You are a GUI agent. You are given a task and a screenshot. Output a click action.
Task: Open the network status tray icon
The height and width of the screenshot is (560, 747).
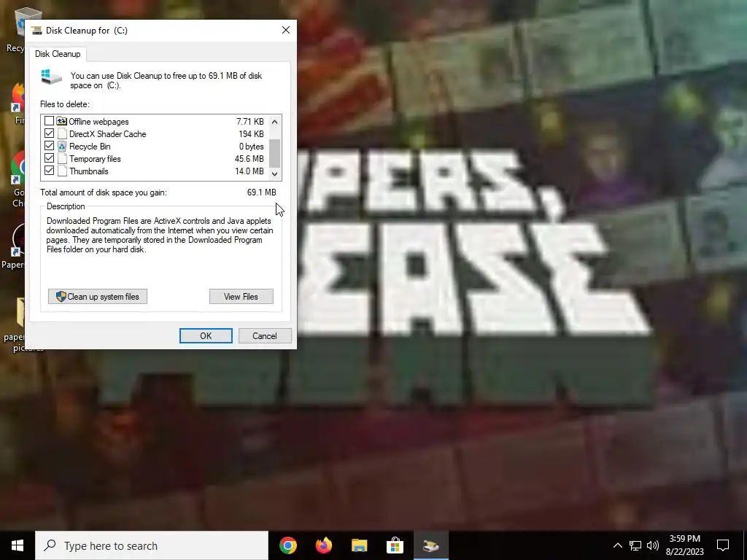[635, 545]
